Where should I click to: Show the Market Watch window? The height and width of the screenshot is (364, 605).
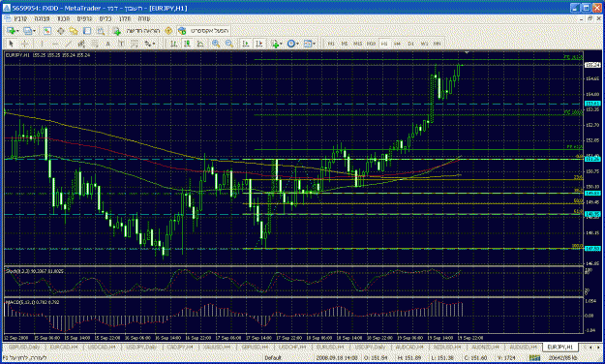[x=47, y=30]
